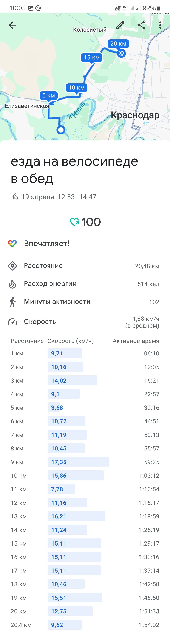The width and height of the screenshot is (170, 644).
Task: Tap the walking person activity icon
Action: pos(12,302)
